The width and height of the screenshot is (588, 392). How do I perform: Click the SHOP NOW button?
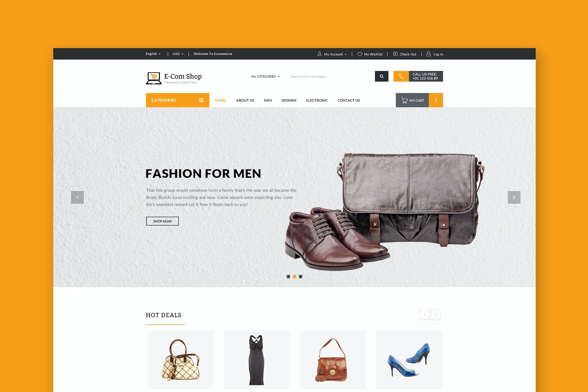pyautogui.click(x=162, y=221)
